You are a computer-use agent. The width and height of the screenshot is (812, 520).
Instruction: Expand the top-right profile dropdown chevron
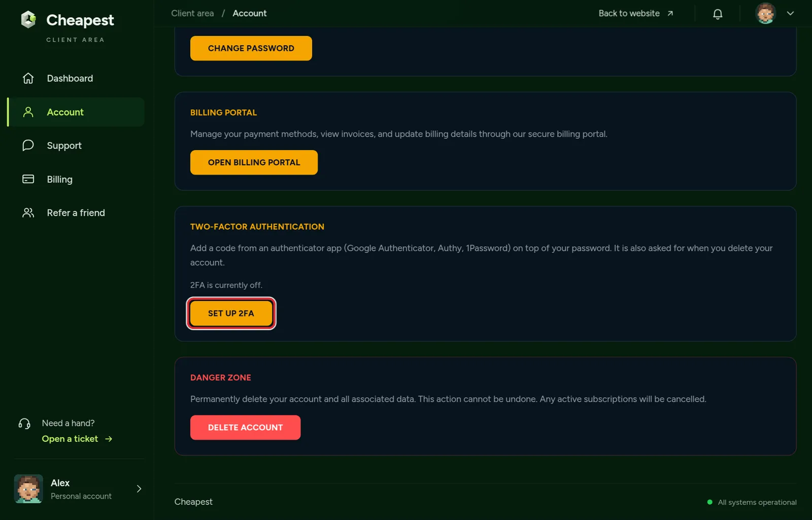790,14
